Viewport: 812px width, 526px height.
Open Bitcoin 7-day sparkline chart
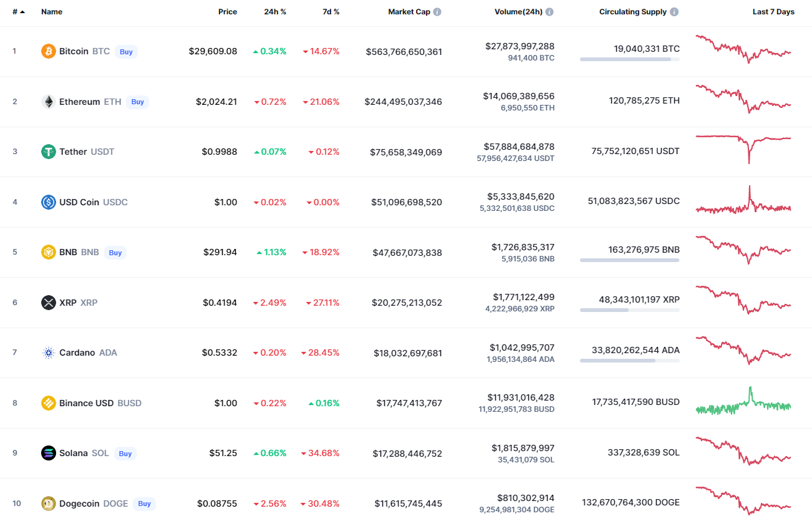pyautogui.click(x=743, y=49)
